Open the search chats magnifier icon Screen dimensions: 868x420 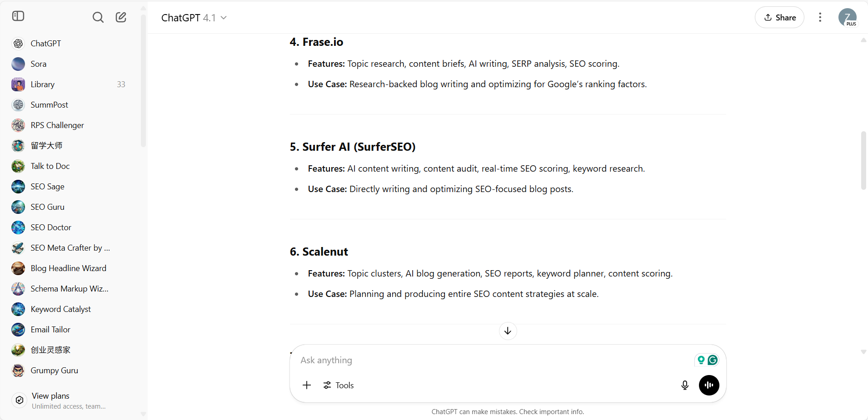(x=98, y=17)
